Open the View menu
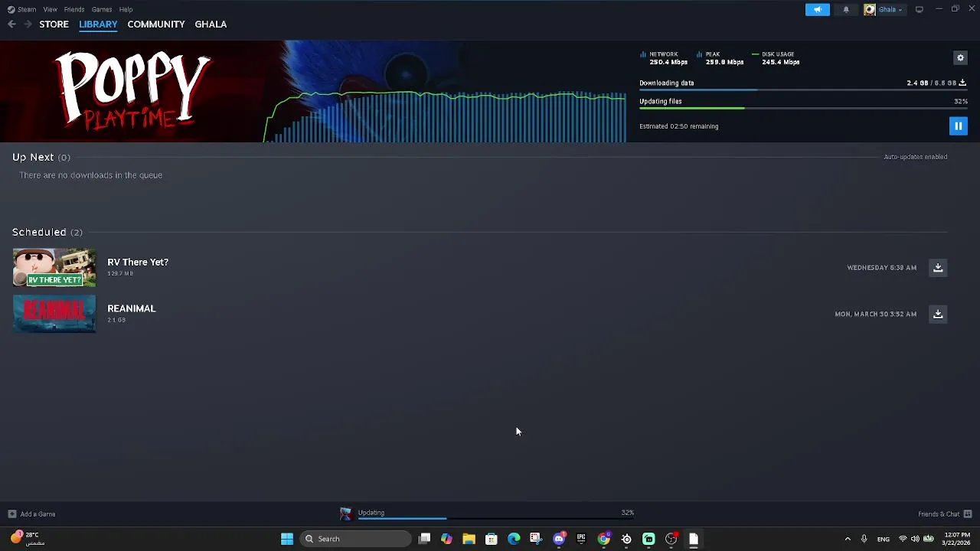 [x=50, y=9]
